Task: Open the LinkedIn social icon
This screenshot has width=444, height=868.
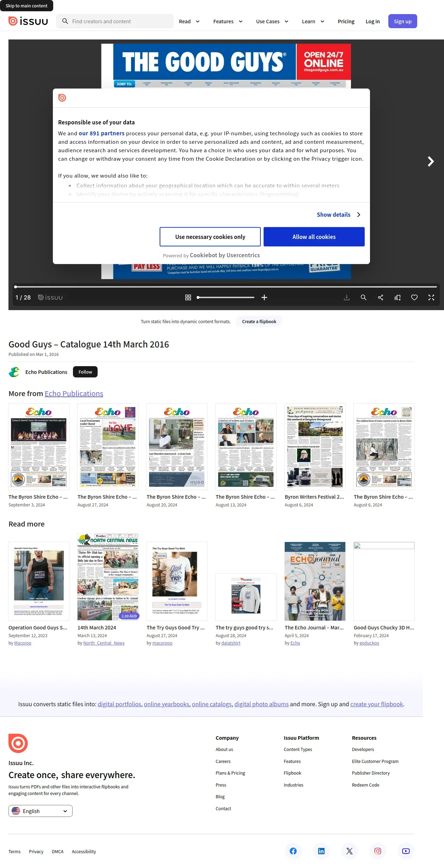Action: coord(321,851)
